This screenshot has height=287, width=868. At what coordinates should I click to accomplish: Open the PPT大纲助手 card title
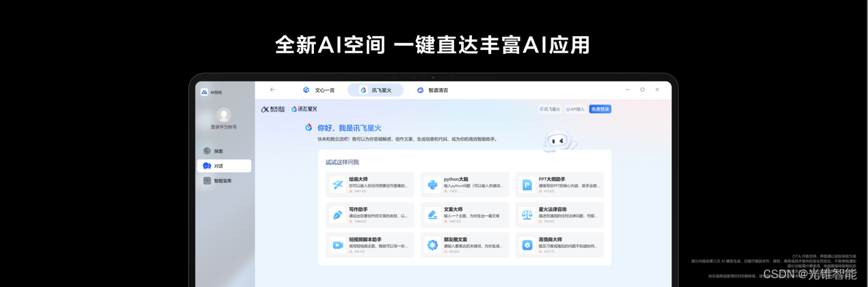pyautogui.click(x=552, y=180)
